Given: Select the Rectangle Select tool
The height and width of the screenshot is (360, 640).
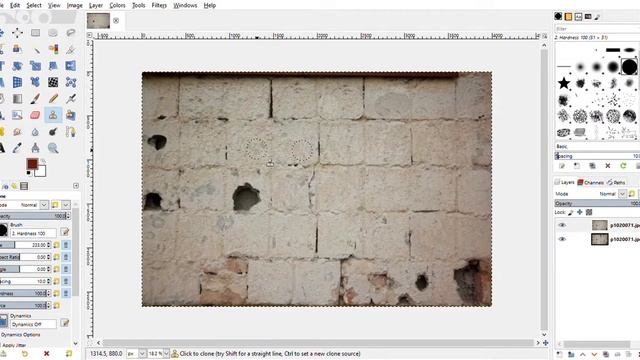Looking at the screenshot, I should (36, 33).
